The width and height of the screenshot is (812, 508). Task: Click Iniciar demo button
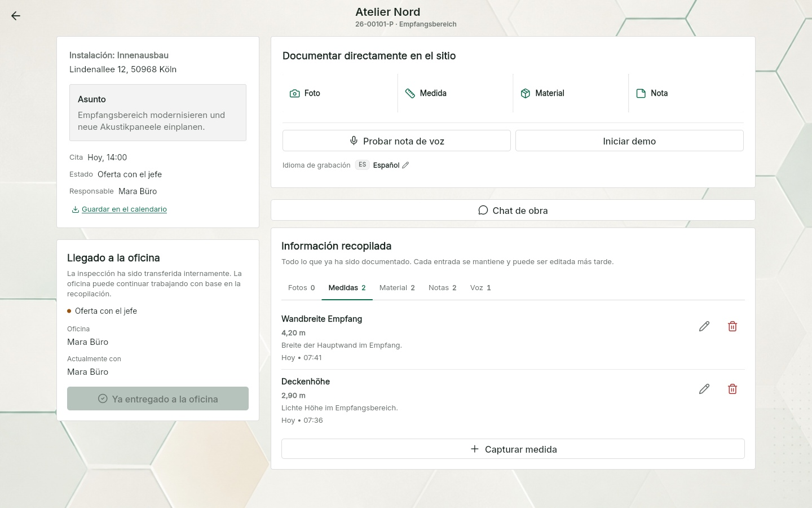[x=629, y=141]
